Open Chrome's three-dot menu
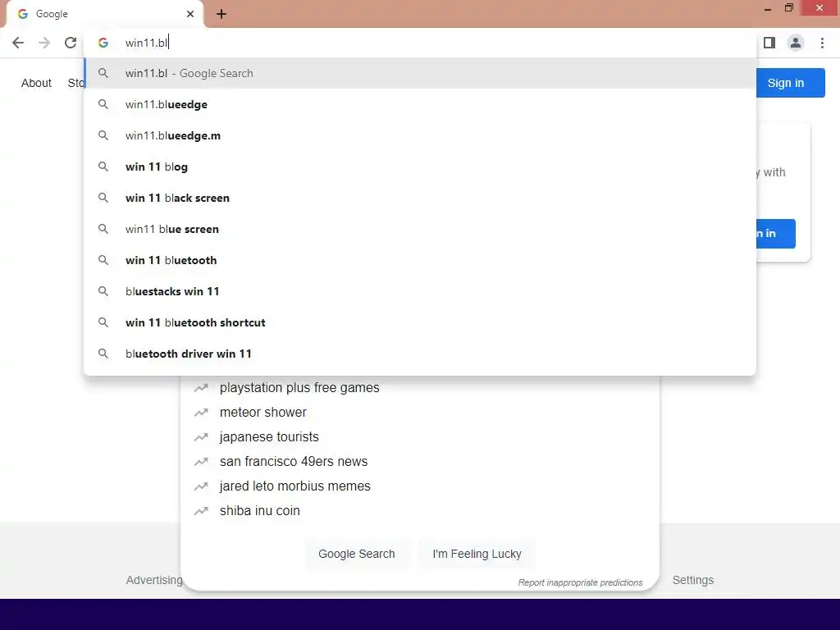Image resolution: width=840 pixels, height=630 pixels. click(x=822, y=43)
